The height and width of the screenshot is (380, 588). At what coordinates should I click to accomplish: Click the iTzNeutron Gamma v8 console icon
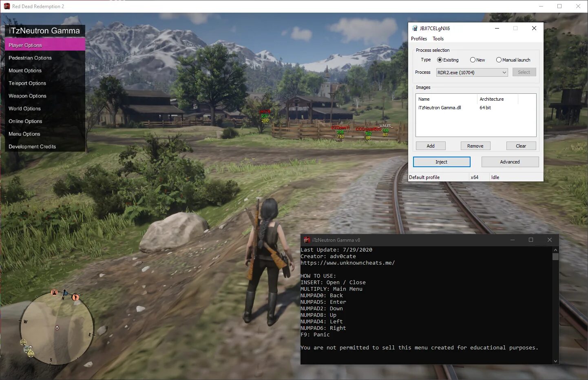point(307,240)
